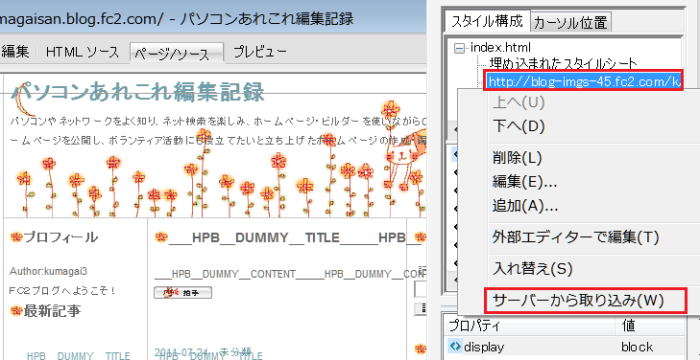
Task: Select the block value cell
Action: pyautogui.click(x=637, y=347)
